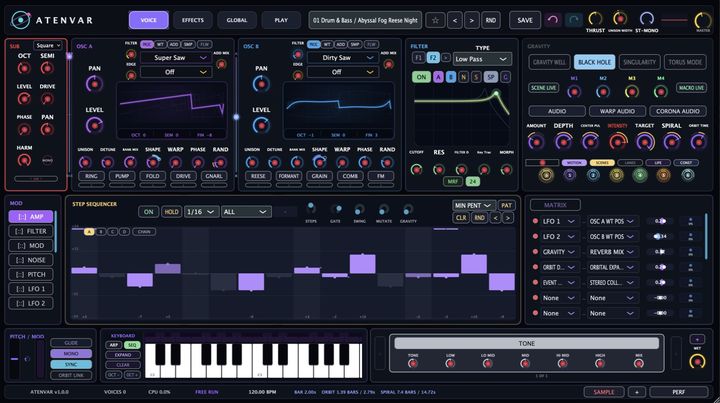Go to next preset arrow

click(472, 20)
